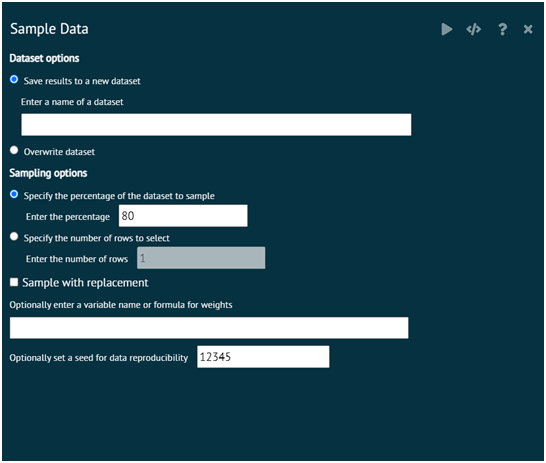Open help via the question mark icon
Image resolution: width=546 pixels, height=463 pixels.
click(502, 29)
